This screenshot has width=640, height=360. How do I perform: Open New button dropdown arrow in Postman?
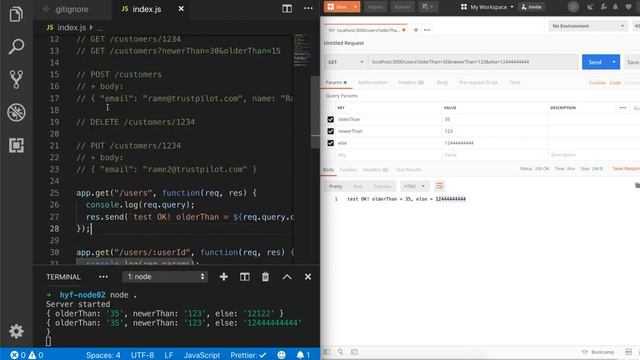click(x=356, y=7)
